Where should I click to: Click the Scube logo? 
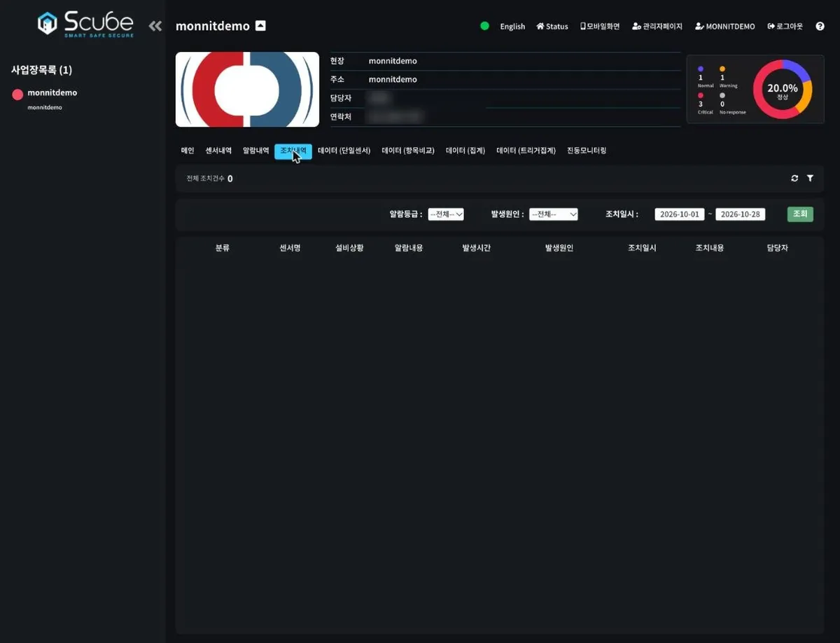tap(85, 24)
